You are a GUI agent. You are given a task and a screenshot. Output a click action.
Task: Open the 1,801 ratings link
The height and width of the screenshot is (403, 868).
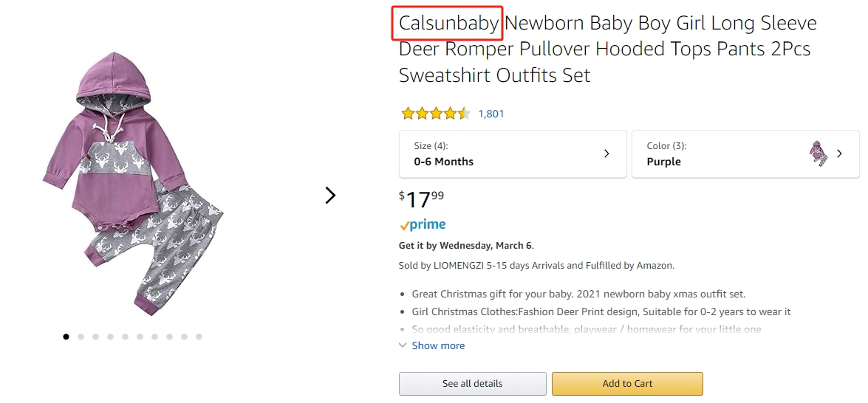click(491, 114)
